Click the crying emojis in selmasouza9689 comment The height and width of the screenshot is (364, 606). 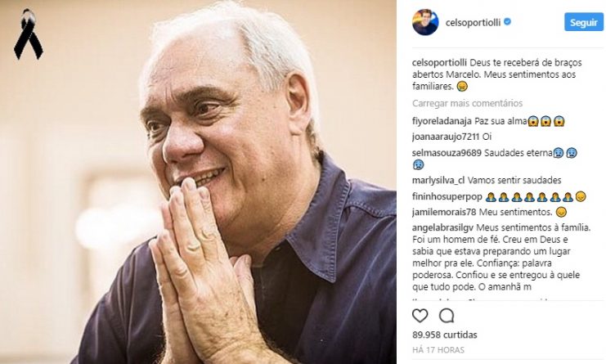(565, 153)
